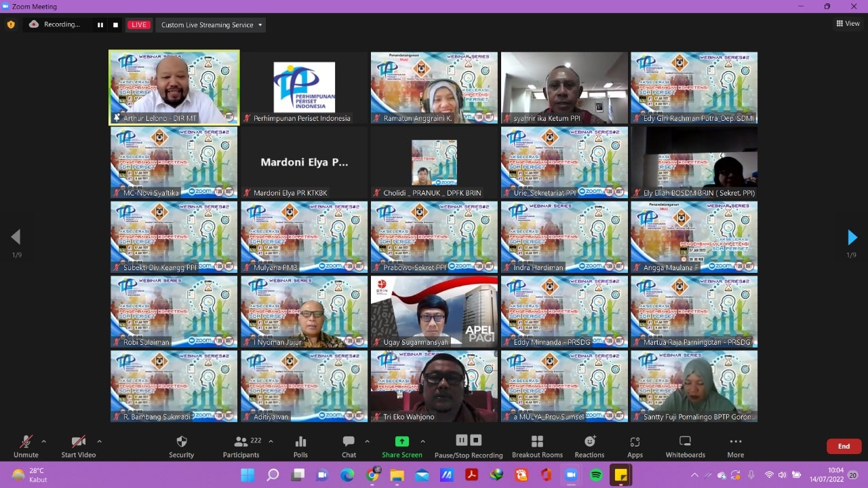Expand audio options arrow beside Unmute
868x488 pixels.
44,441
